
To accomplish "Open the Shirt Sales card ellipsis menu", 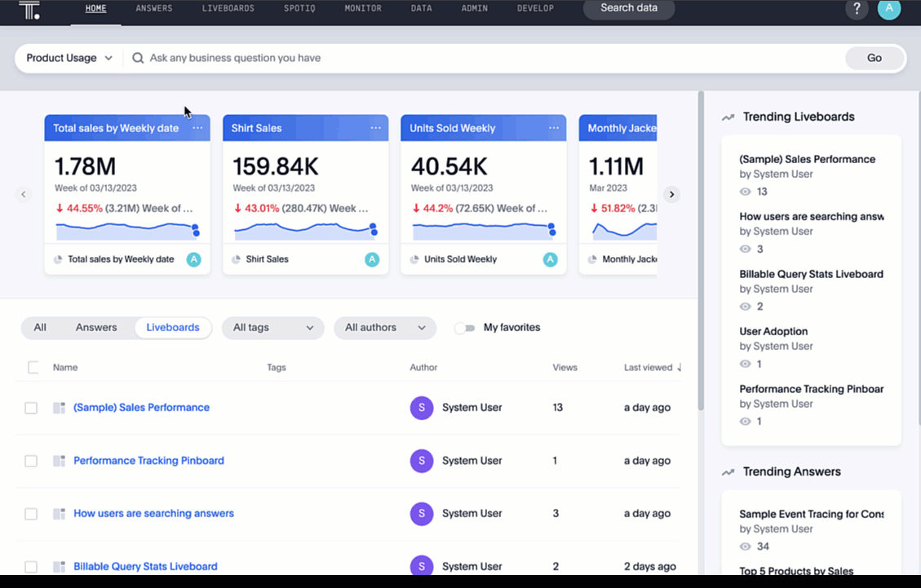I will click(x=375, y=128).
